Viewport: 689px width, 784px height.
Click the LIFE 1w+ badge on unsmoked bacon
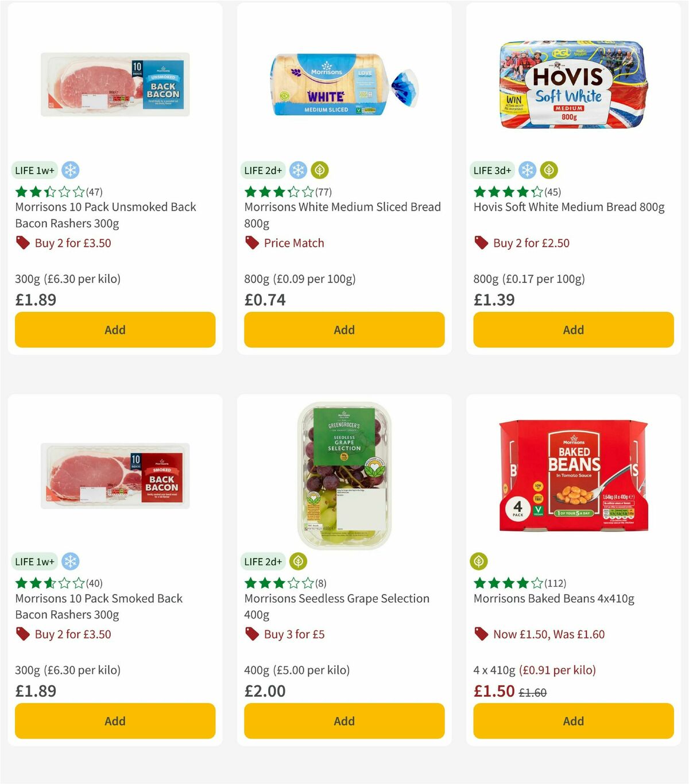pos(34,170)
